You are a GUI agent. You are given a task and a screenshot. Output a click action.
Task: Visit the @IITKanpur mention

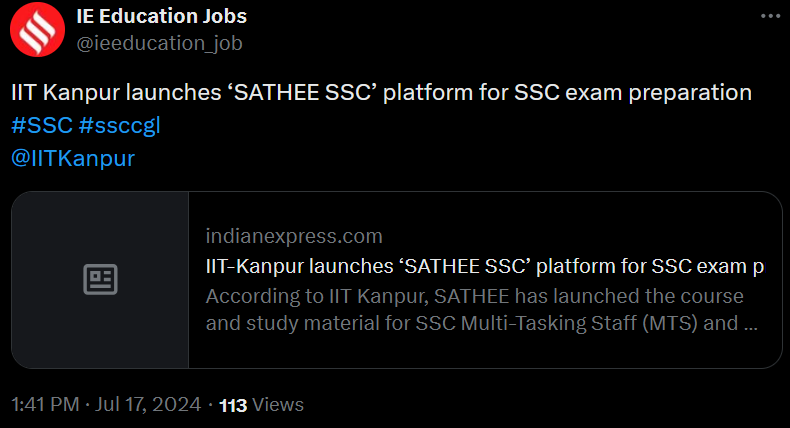(x=72, y=158)
